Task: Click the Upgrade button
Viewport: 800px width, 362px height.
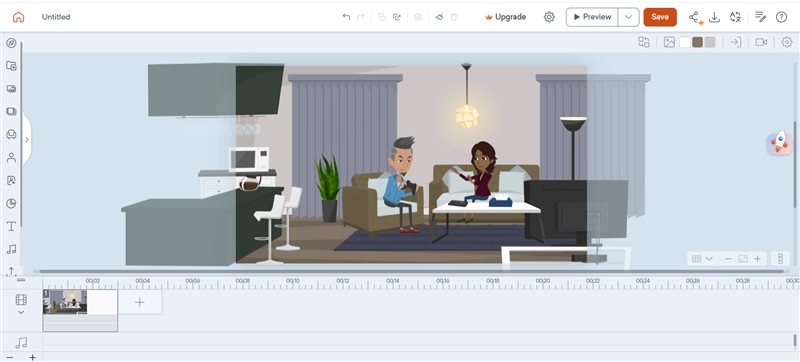Action: 505,17
